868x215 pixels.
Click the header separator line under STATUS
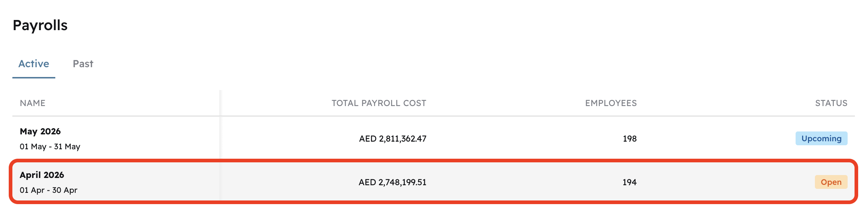(831, 116)
